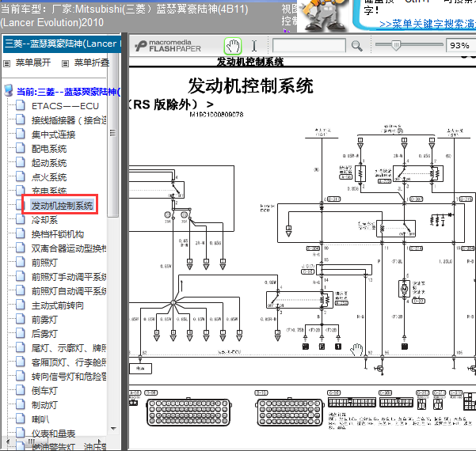
Task: Open 充电系统 diagram
Action: 49,191
